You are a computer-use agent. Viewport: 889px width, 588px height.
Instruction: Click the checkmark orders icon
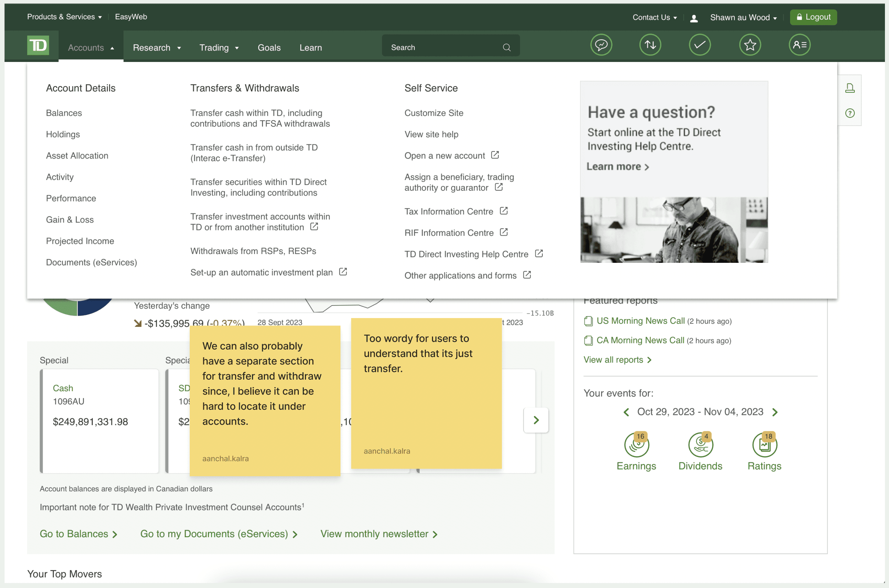click(x=700, y=45)
